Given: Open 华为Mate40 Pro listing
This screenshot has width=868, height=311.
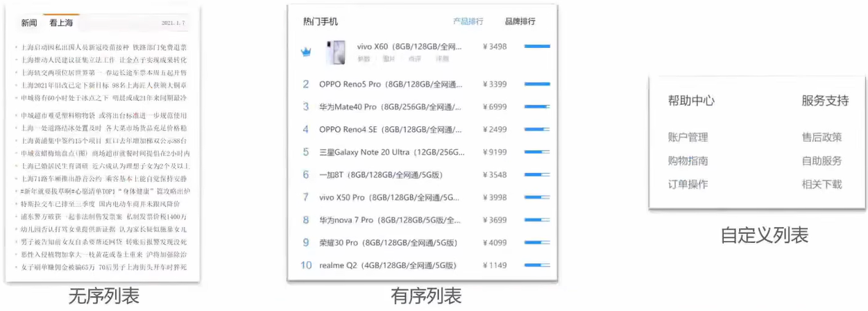Looking at the screenshot, I should (x=391, y=108).
